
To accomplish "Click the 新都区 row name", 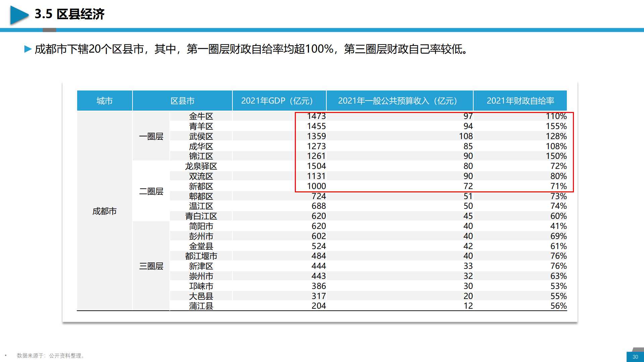I will point(201,186).
